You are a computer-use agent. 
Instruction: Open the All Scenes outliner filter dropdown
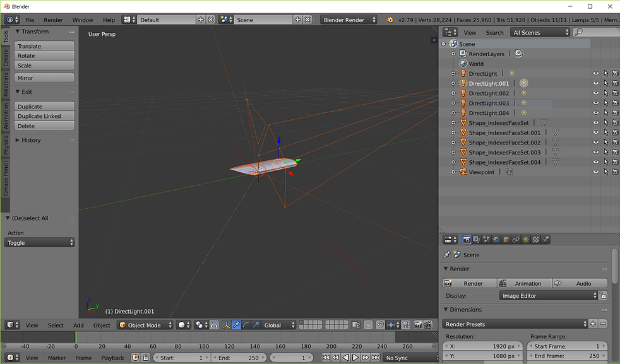[x=540, y=32]
